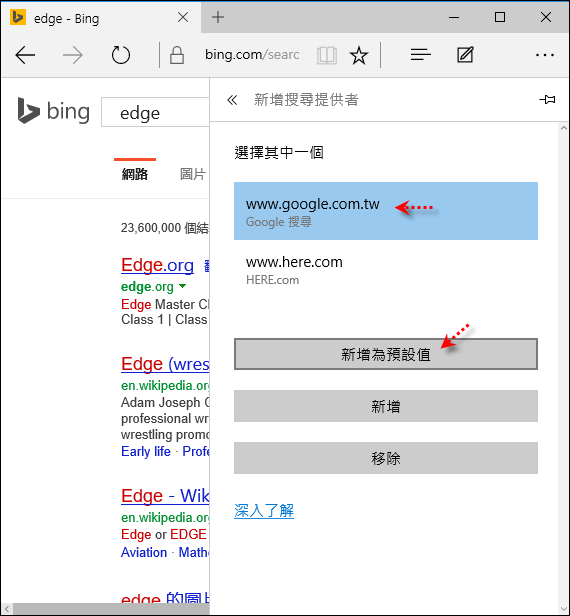570x616 pixels.
Task: Open the 深入了解 link
Action: click(264, 511)
